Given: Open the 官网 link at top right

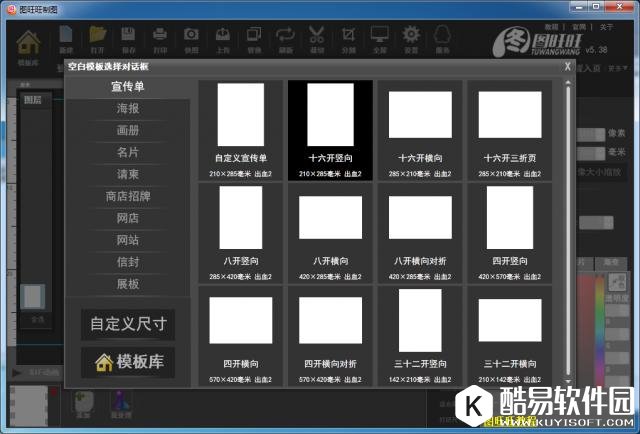Looking at the screenshot, I should 579,27.
